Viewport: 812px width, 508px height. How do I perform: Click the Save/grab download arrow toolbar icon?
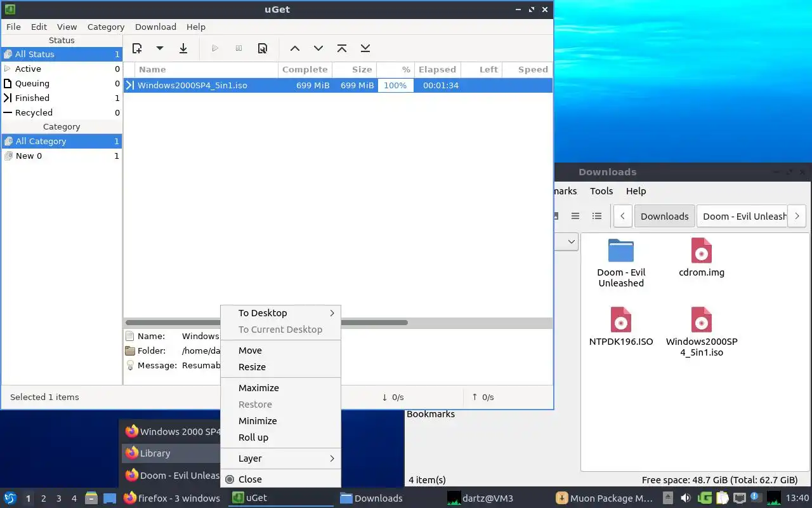click(183, 48)
